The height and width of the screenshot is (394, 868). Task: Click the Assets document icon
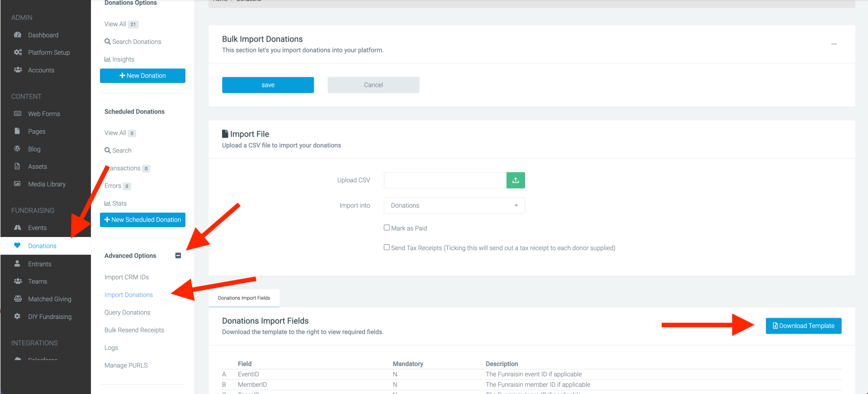17,166
